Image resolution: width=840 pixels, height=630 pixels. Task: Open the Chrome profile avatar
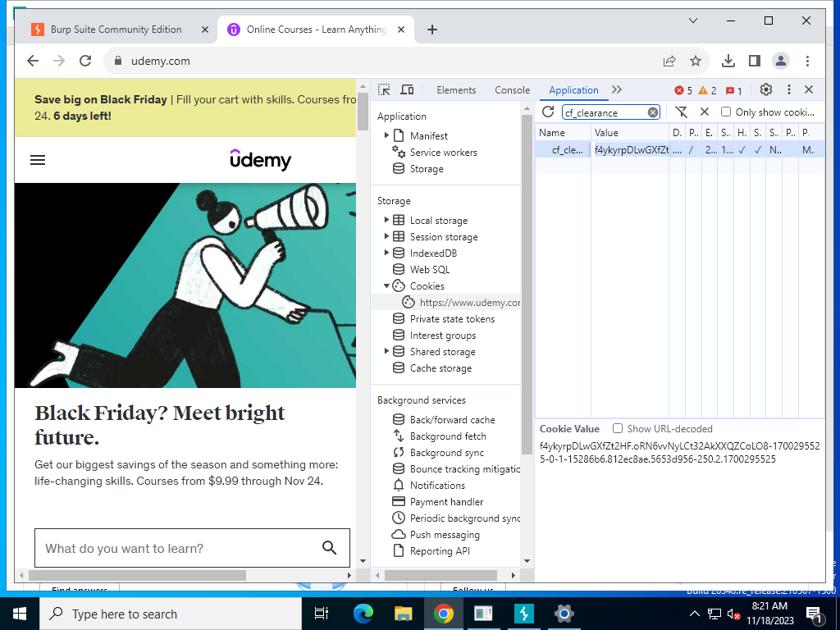[x=781, y=61]
